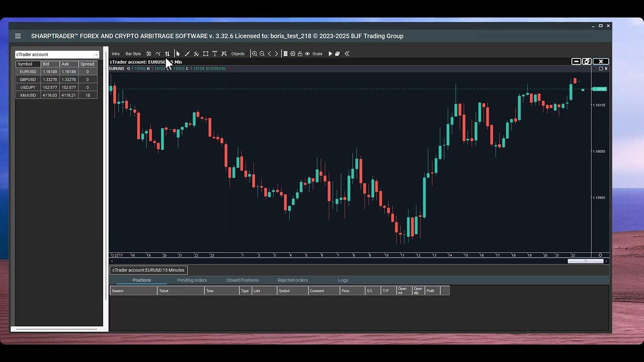The image size is (644, 362).
Task: Open chart settings gear
Action: click(x=293, y=54)
